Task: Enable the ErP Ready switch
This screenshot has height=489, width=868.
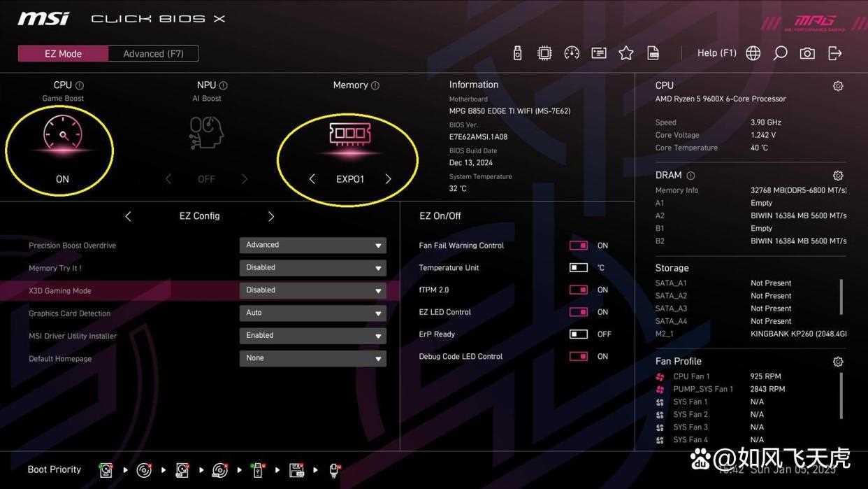Action: pos(579,334)
